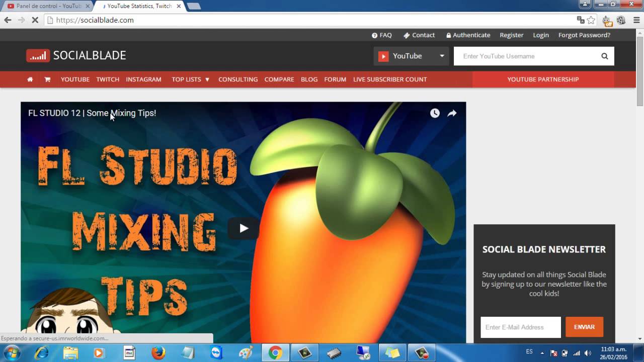Screen dimensions: 644x362
Task: Click the Login link
Action: click(x=541, y=35)
